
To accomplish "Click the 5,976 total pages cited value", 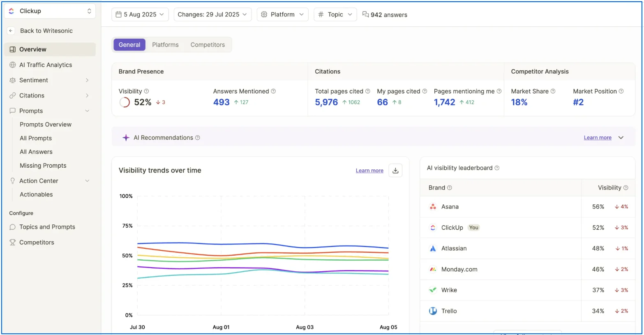I will (326, 102).
